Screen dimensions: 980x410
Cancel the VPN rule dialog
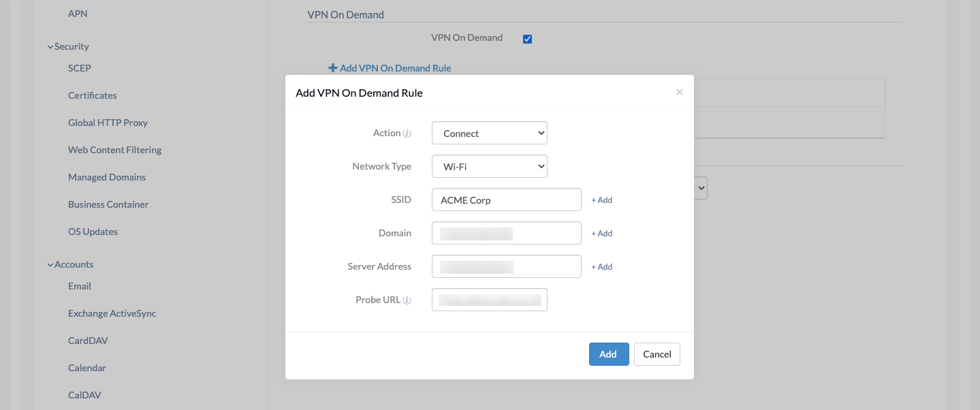coord(656,354)
